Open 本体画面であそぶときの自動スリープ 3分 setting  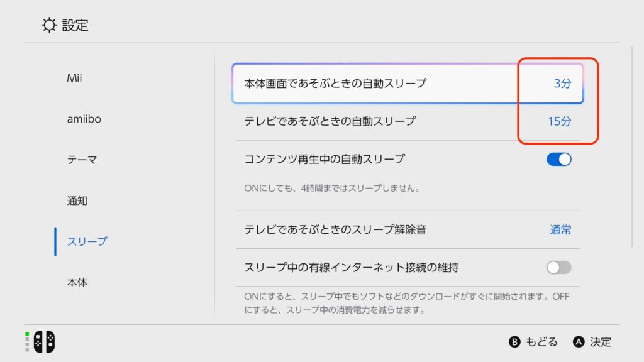pos(408,83)
